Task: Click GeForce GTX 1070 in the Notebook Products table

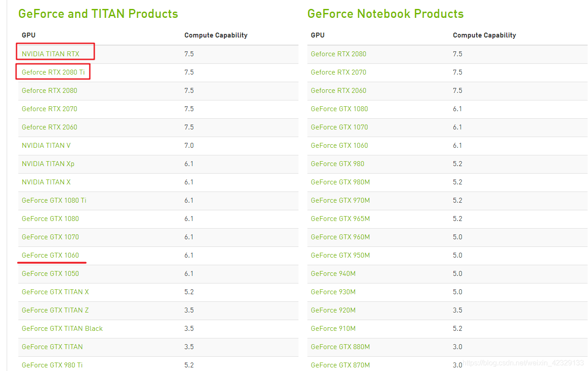Action: click(x=340, y=127)
